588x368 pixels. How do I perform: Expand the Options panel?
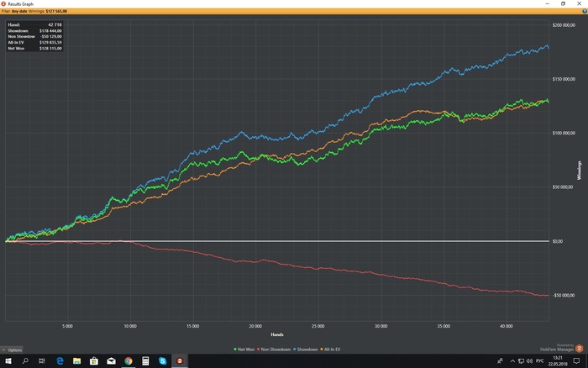12,350
